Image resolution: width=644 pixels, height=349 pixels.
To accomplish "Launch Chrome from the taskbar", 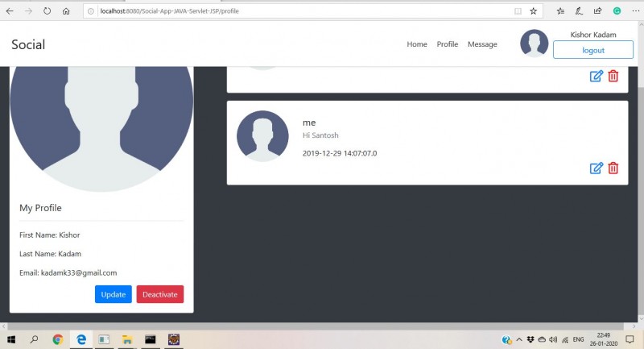I will click(58, 339).
